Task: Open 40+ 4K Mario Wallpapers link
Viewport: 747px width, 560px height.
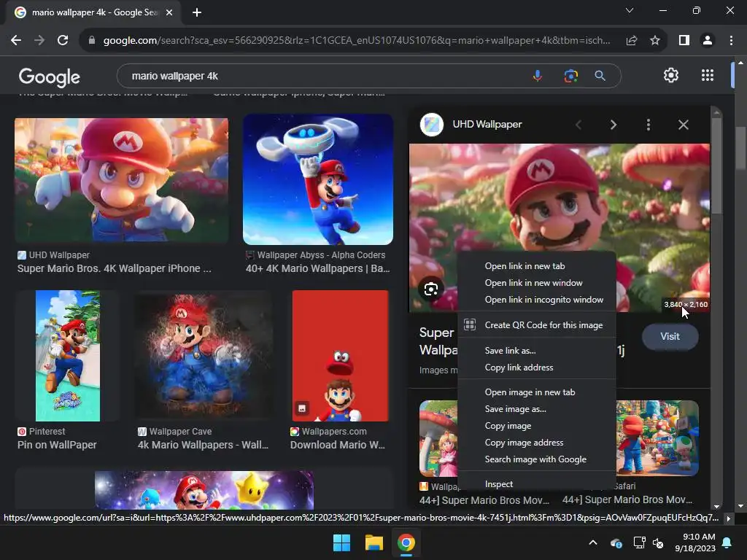Action: tap(318, 268)
